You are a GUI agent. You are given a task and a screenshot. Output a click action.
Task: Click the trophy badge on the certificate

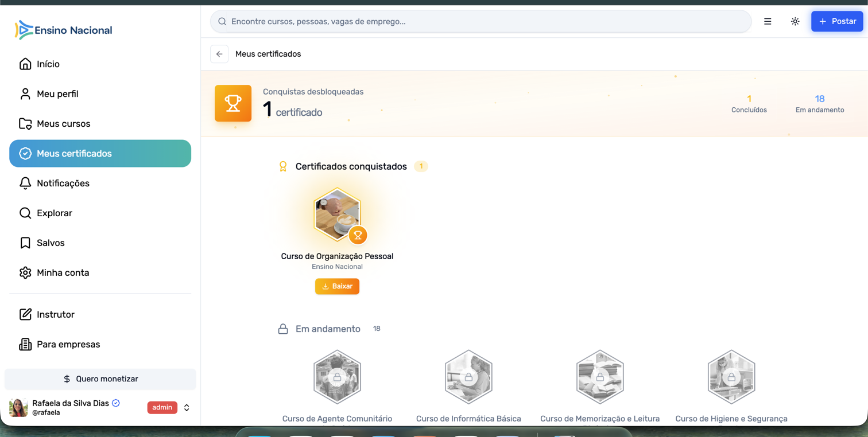[x=358, y=235]
